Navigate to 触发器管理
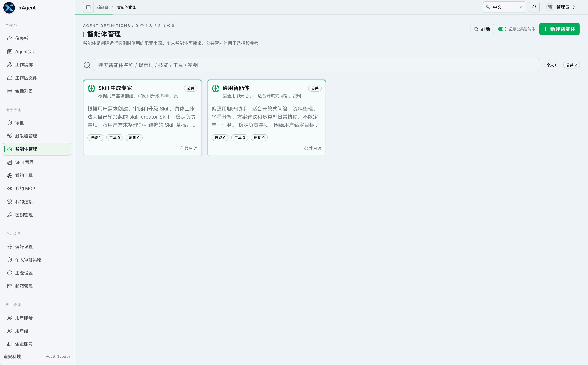 [x=37, y=136]
